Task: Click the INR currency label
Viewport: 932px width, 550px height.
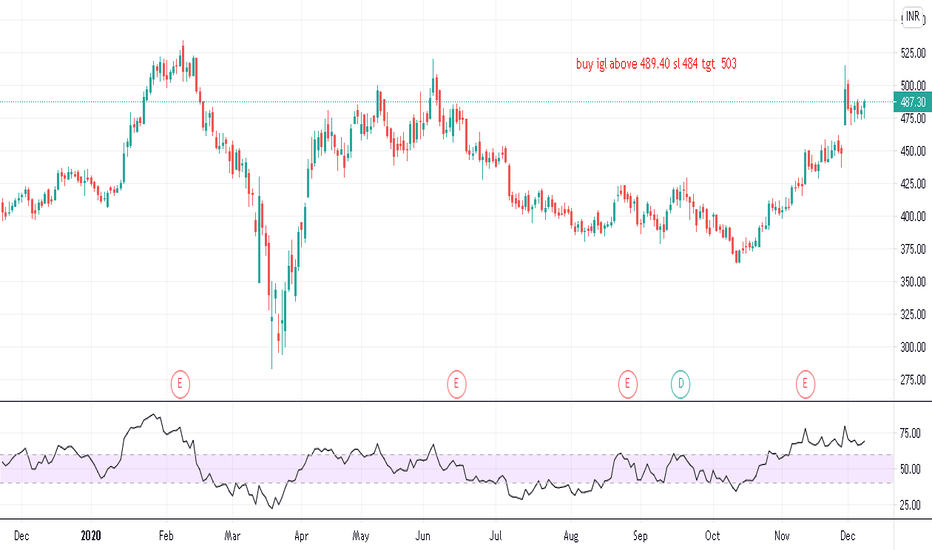Action: [912, 16]
